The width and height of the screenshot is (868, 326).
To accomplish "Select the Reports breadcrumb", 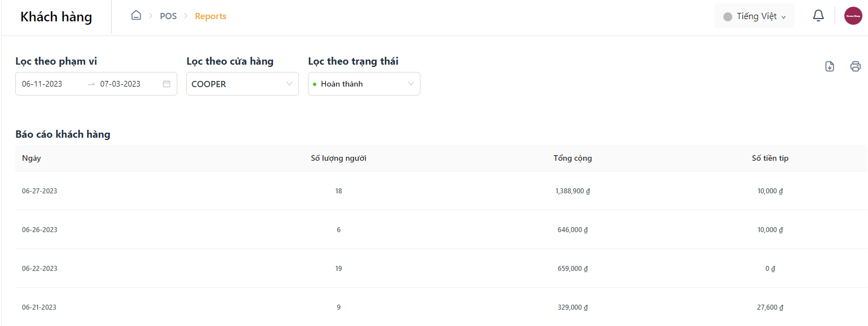I will (x=211, y=16).
